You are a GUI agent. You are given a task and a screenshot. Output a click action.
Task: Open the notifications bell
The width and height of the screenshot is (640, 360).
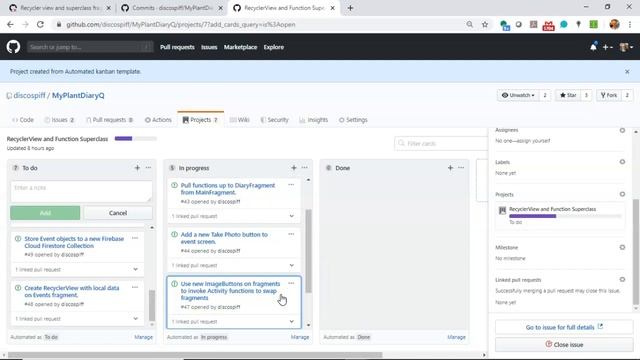pyautogui.click(x=593, y=47)
